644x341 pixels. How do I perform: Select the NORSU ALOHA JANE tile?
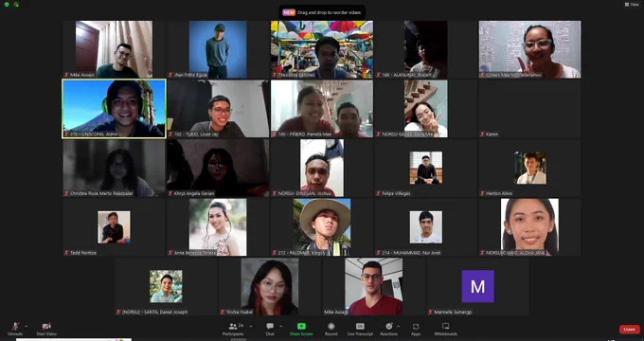tap(529, 226)
